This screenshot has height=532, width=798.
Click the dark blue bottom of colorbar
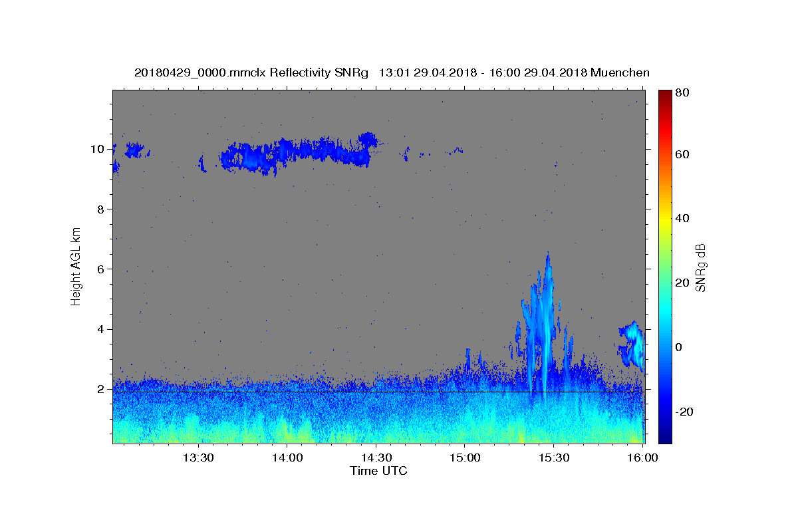[x=665, y=438]
